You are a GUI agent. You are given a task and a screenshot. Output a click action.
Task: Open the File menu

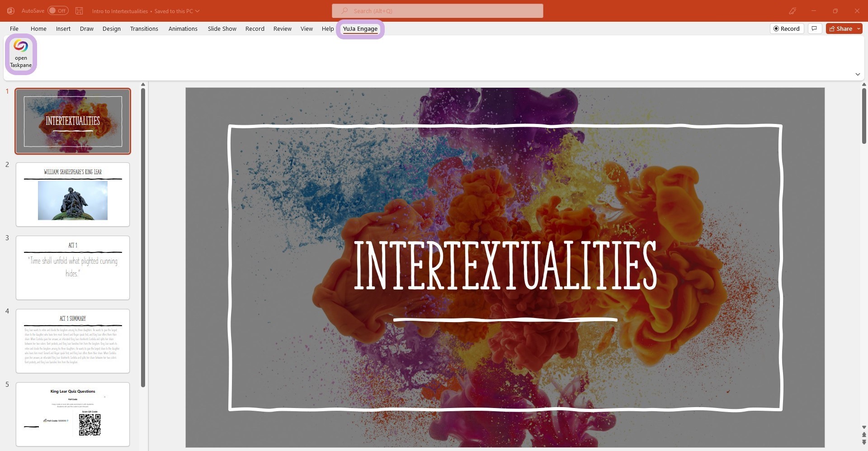14,28
